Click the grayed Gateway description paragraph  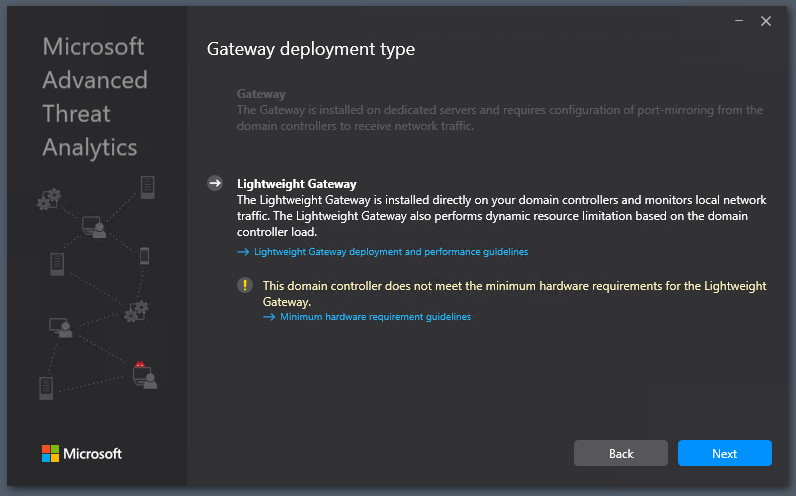pyautogui.click(x=500, y=118)
